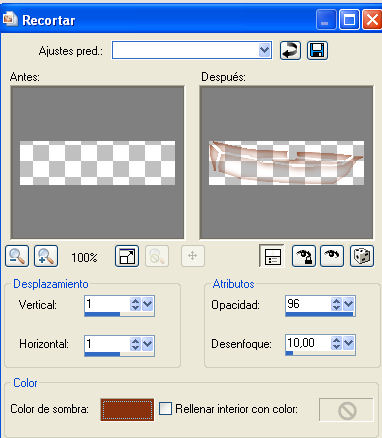Click the blue slider bar under Vertical
382x438 pixels.
[x=102, y=314]
